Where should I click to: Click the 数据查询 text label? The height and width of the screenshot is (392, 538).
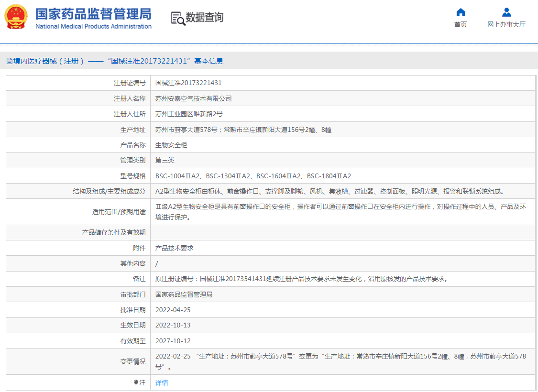[x=204, y=18]
